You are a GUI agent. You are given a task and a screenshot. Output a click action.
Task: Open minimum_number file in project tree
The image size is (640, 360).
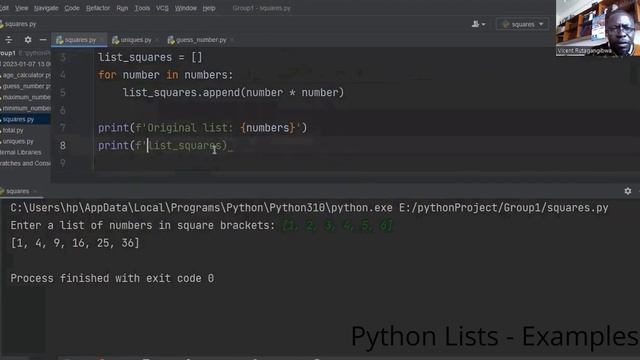tap(26, 108)
